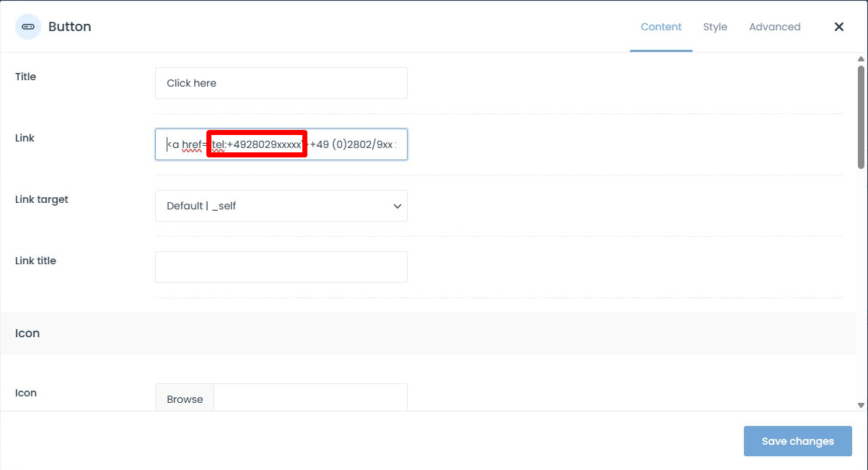Click the Button link icon in header
Screen dimensions: 868x470
coord(28,27)
